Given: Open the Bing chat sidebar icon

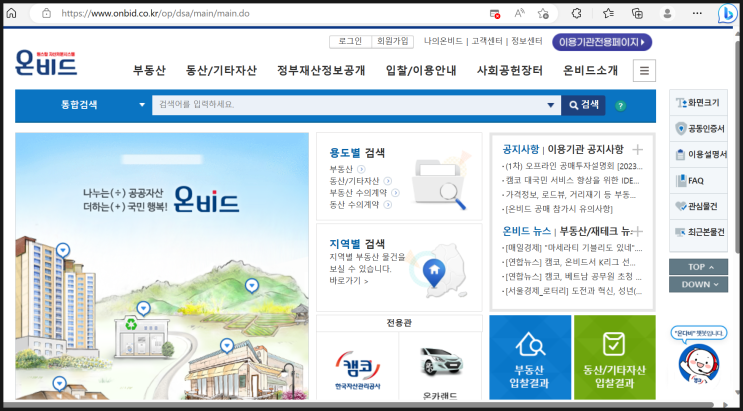Looking at the screenshot, I should point(727,13).
